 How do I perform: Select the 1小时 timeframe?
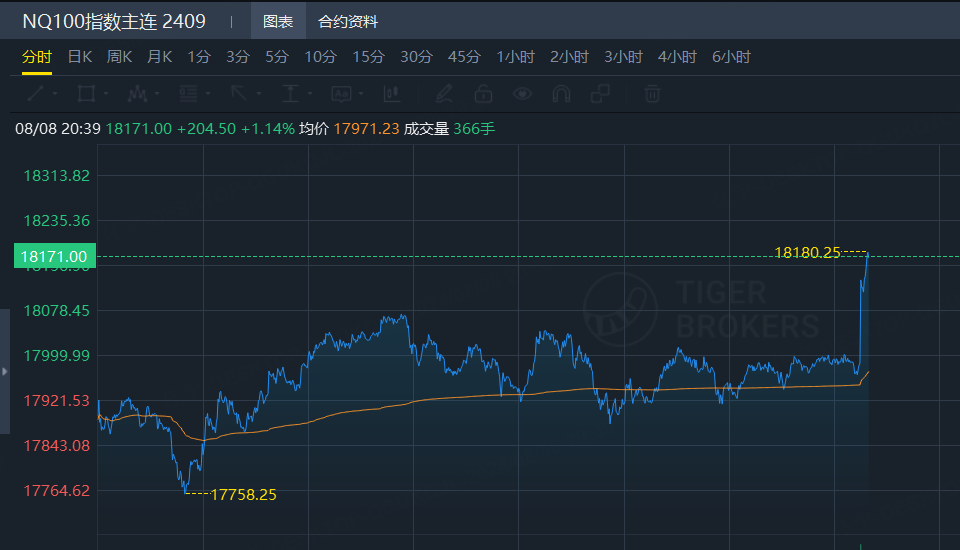tap(515, 57)
